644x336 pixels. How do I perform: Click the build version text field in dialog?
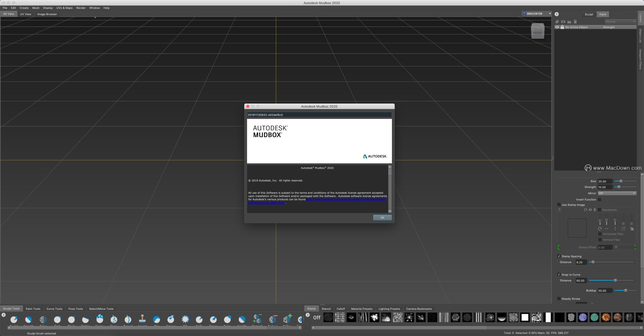pos(319,115)
